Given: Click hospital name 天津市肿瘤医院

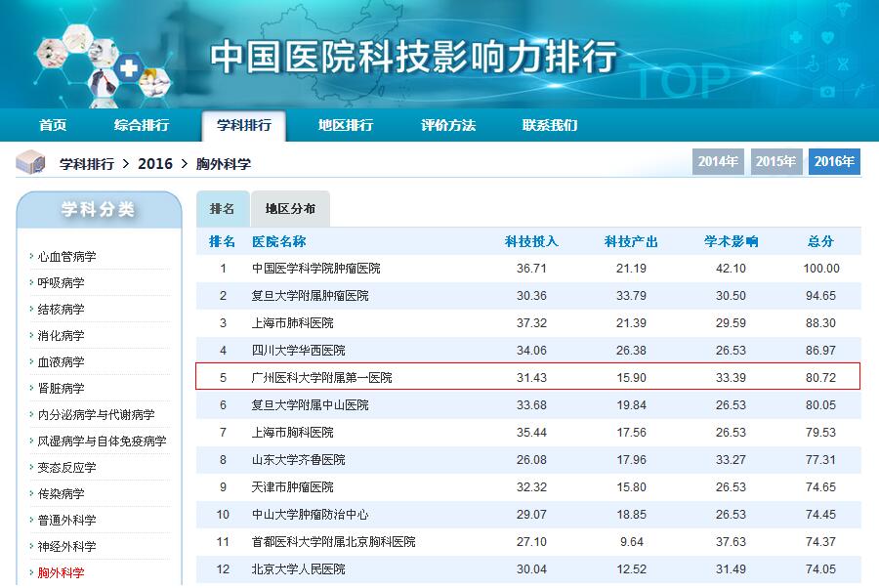Looking at the screenshot, I should click(x=293, y=487).
